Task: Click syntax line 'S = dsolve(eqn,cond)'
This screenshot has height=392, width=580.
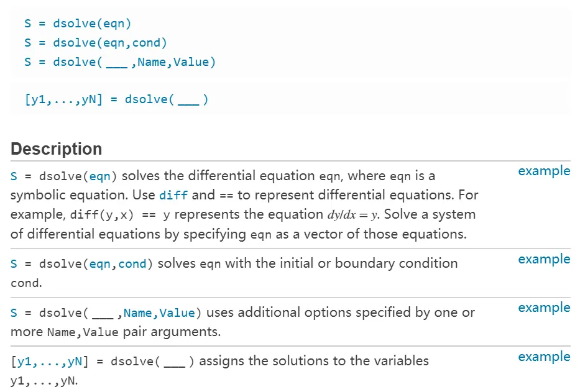Action: (96, 43)
